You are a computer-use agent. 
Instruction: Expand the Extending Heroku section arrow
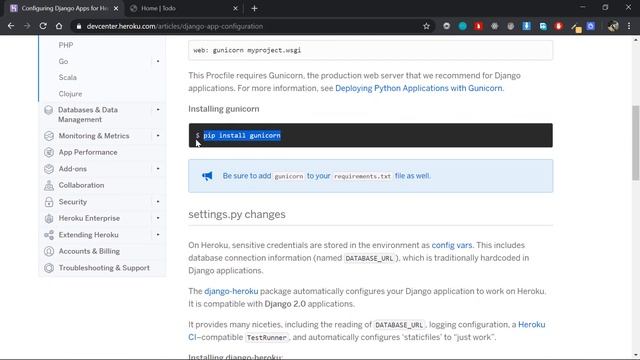pos(158,235)
